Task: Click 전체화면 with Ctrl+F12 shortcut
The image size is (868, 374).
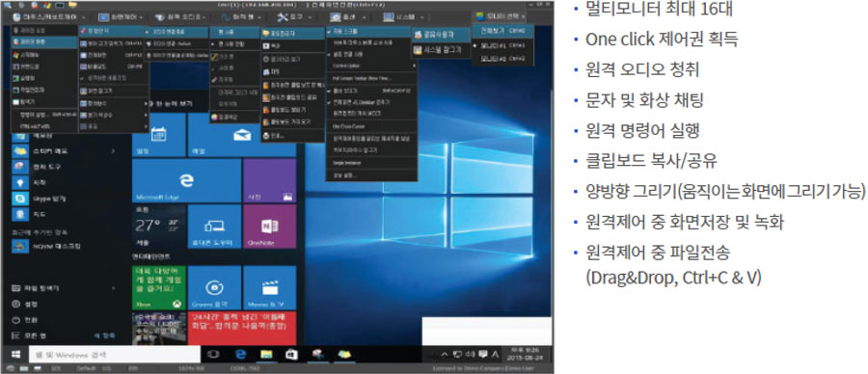Action: pos(113,55)
